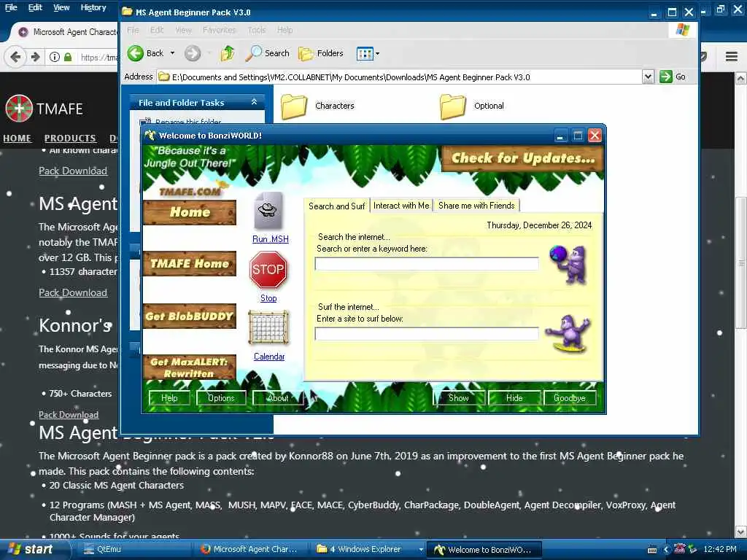This screenshot has width=747, height=560.
Task: Click the Calendar link text
Action: click(x=269, y=356)
